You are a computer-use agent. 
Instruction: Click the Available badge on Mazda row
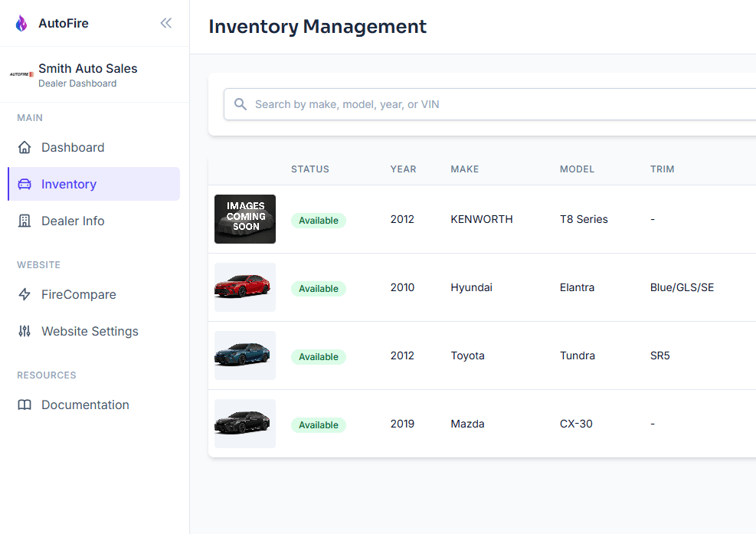click(318, 425)
